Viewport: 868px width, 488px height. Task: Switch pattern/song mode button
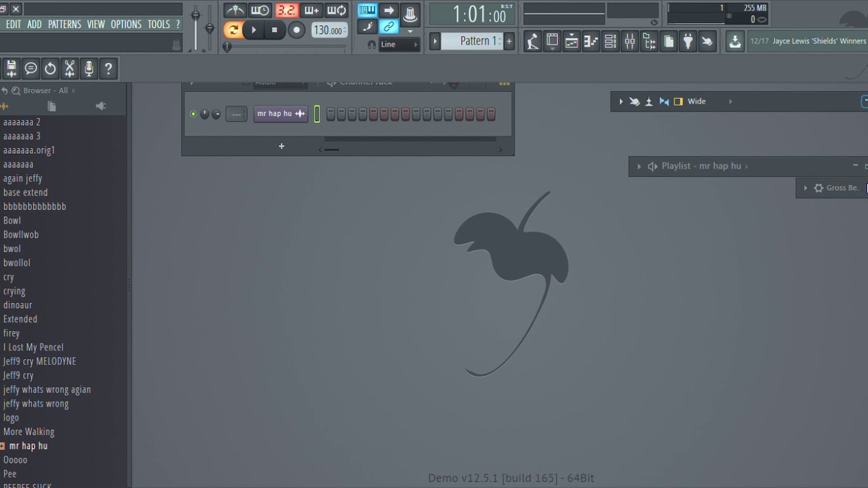[233, 30]
